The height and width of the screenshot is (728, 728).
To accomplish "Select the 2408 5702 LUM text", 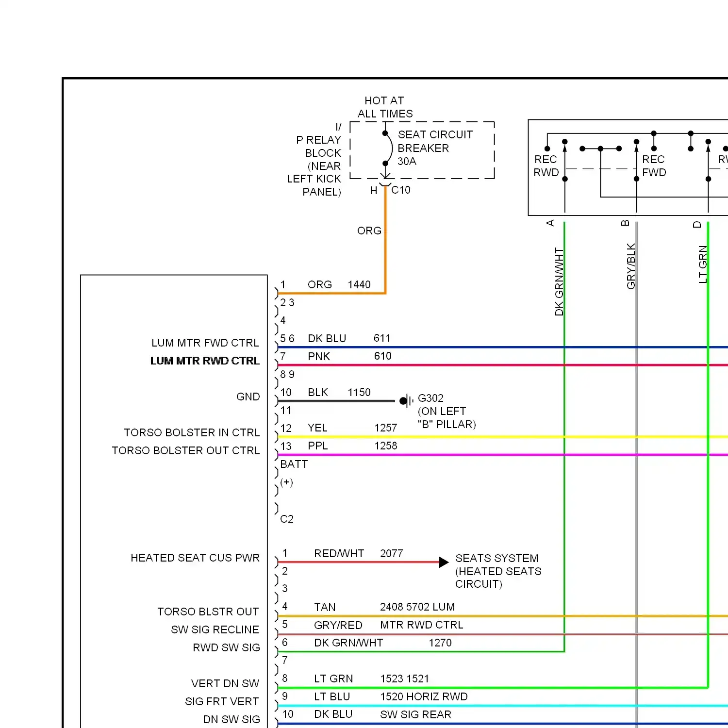I will point(417,607).
